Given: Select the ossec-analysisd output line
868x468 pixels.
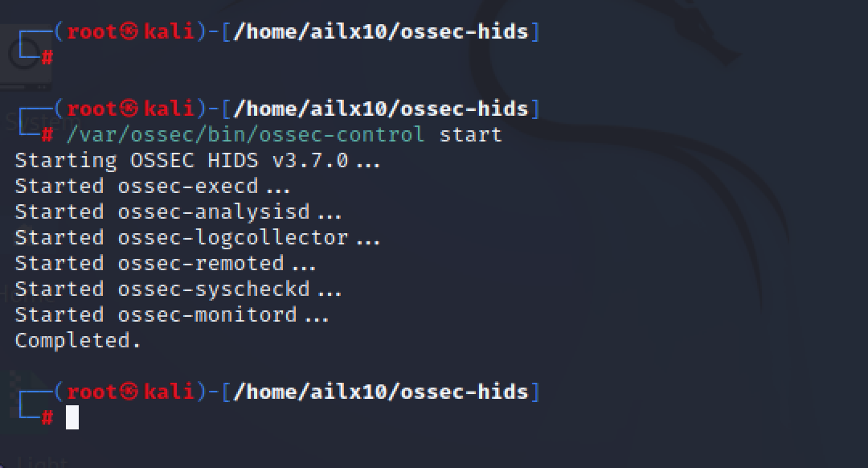Looking at the screenshot, I should [x=178, y=211].
